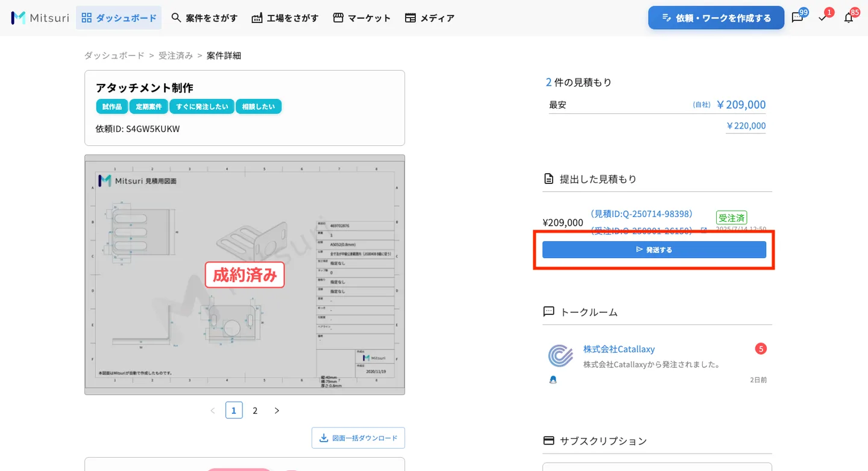Click 図面一括ダウンロード button
The width and height of the screenshot is (868, 471).
pos(358,438)
